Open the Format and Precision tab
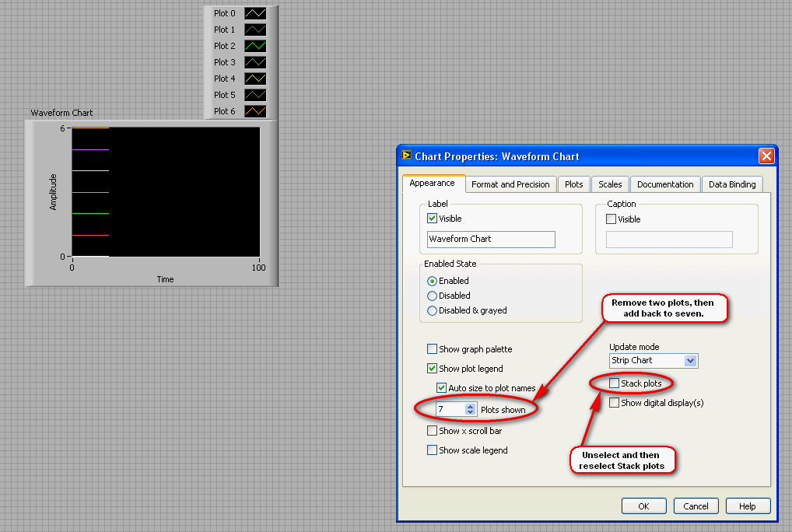Image resolution: width=792 pixels, height=532 pixels. pos(510,184)
